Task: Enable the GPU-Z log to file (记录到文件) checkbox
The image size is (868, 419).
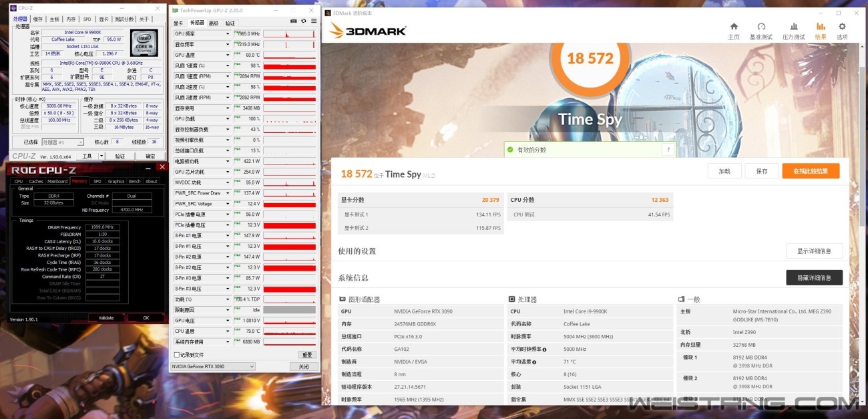Action: [177, 355]
